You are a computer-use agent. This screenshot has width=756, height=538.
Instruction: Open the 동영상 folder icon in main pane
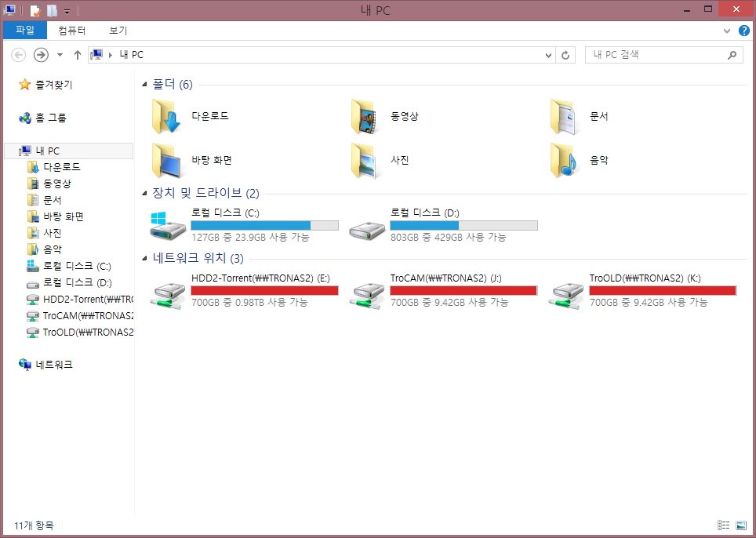click(365, 116)
